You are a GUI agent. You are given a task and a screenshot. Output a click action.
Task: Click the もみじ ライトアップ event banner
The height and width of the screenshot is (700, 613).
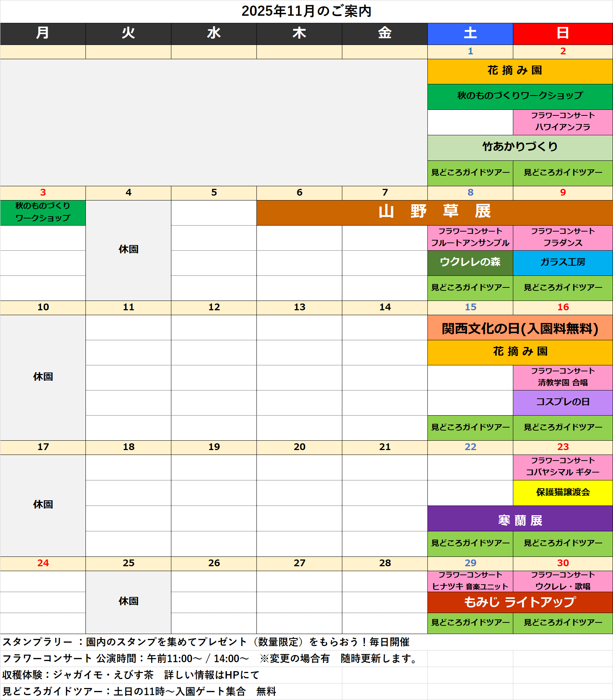(x=520, y=602)
